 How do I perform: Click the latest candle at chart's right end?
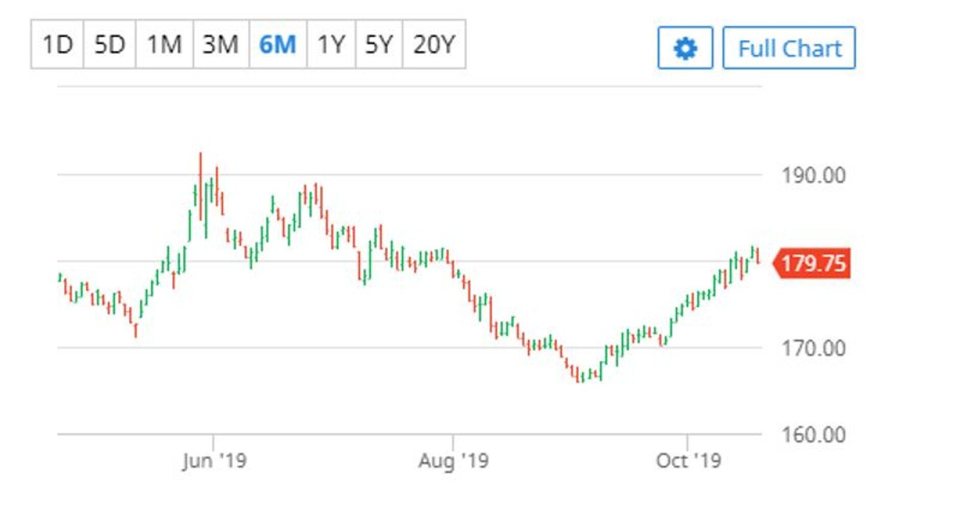coord(758,255)
